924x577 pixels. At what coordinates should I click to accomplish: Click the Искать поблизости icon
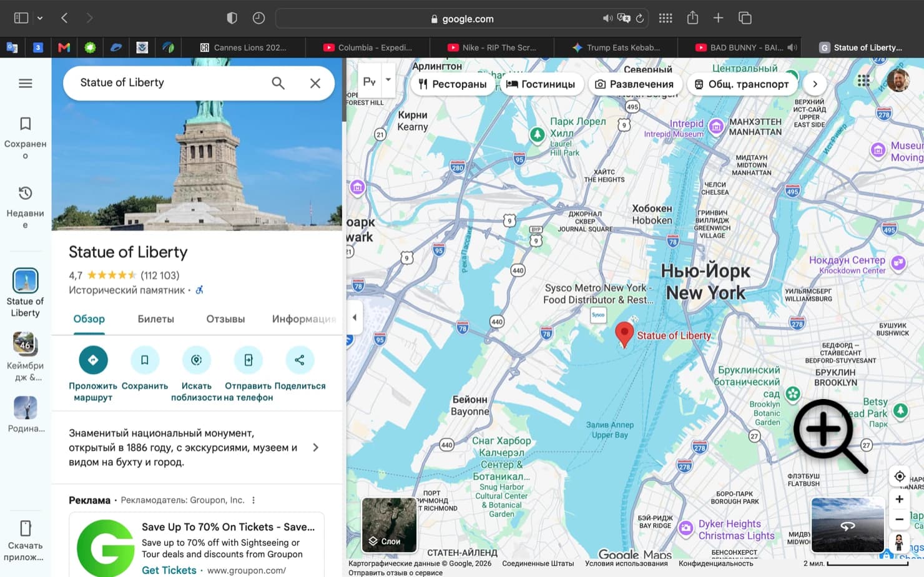tap(196, 360)
